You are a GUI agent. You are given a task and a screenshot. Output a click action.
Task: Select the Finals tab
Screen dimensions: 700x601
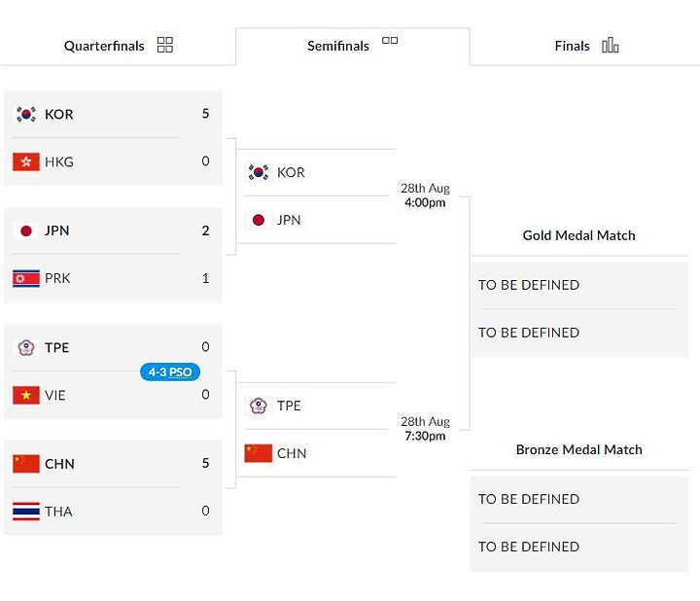pos(585,46)
